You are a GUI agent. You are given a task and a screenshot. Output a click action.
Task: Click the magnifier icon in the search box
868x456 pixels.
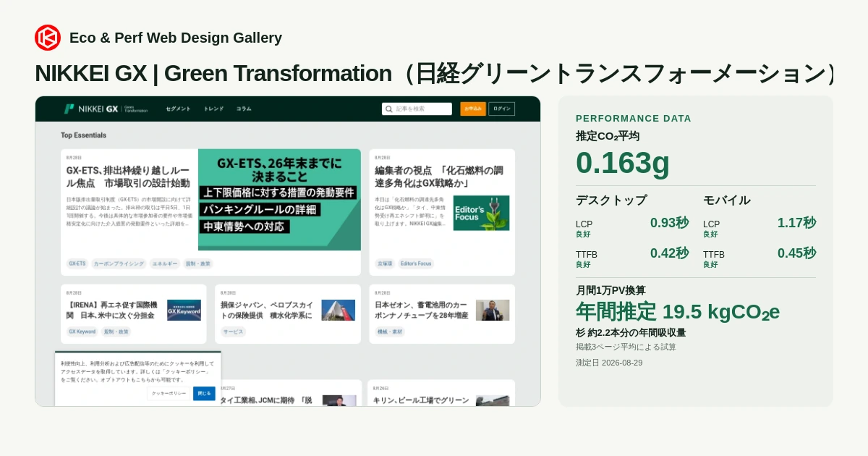pyautogui.click(x=389, y=109)
